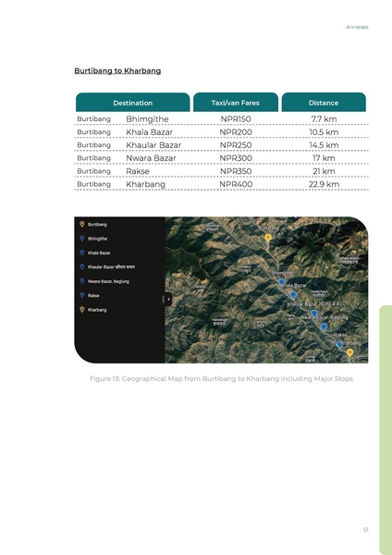392x555 pixels.
Task: Click the Burtibang to Kharbang heading
Action: (x=117, y=71)
